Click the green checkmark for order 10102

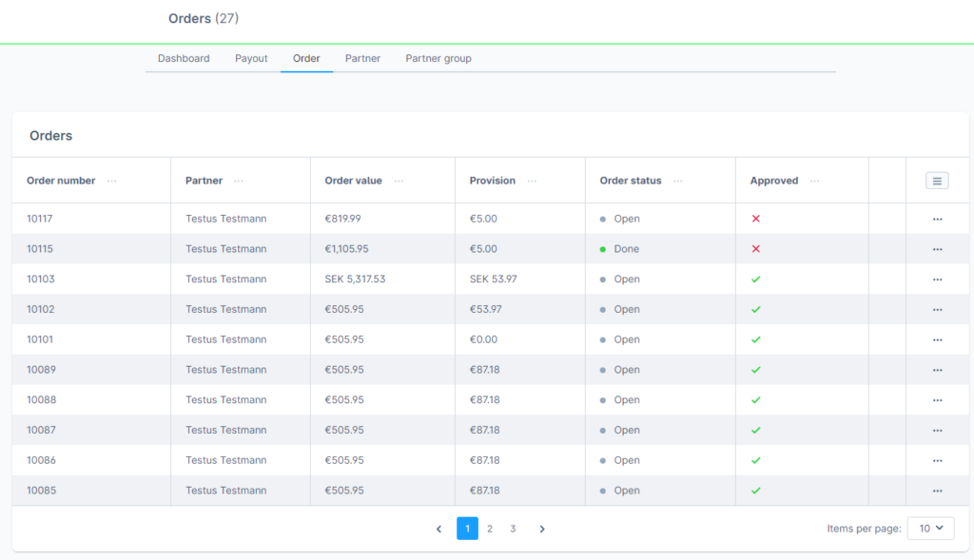(x=756, y=310)
